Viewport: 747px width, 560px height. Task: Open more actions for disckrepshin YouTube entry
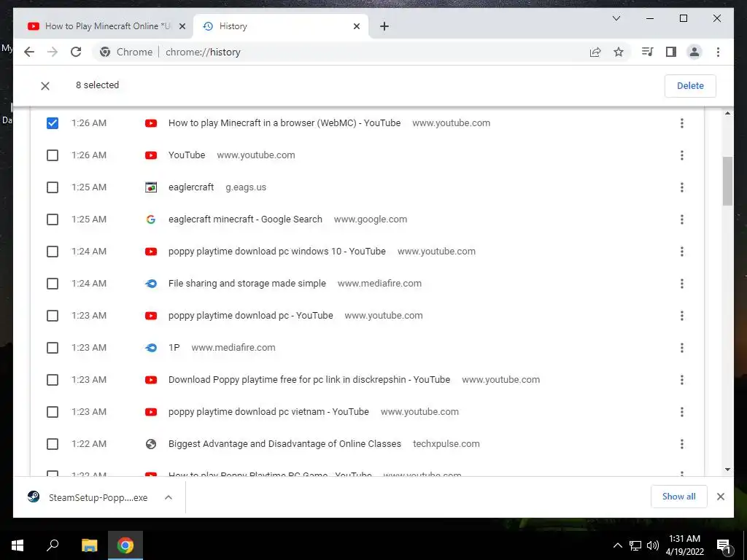[682, 379]
